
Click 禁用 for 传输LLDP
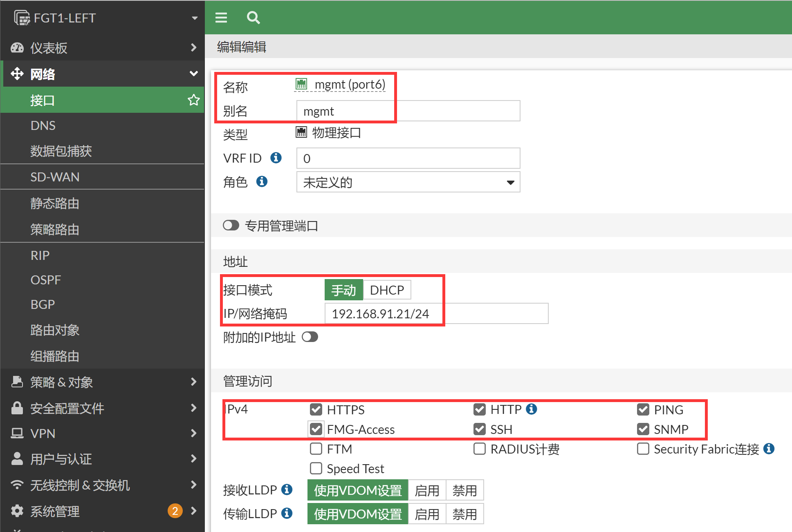click(x=464, y=514)
